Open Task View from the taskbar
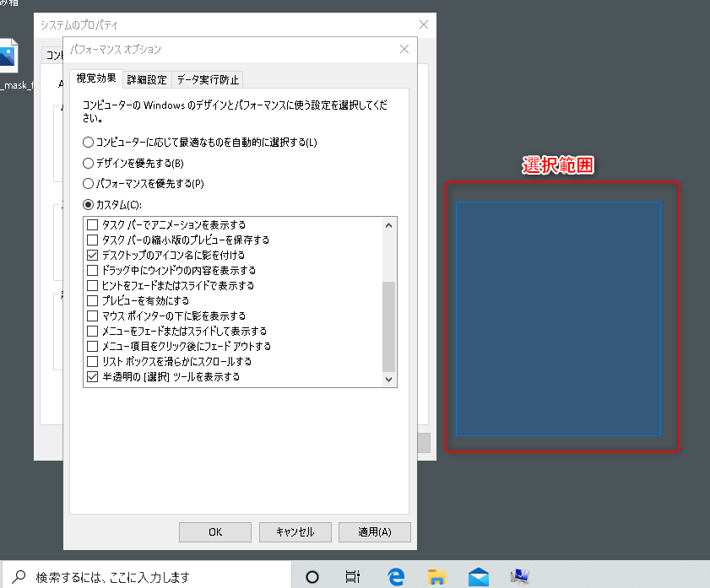This screenshot has height=588, width=710. point(351,577)
